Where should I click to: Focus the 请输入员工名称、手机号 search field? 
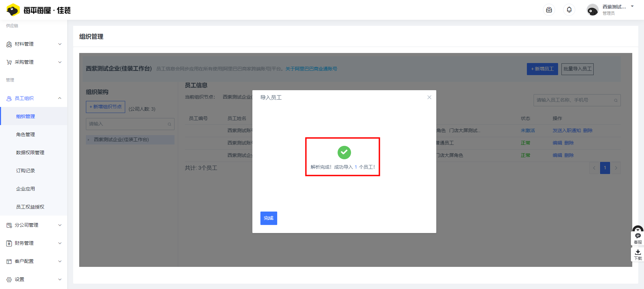(577, 100)
